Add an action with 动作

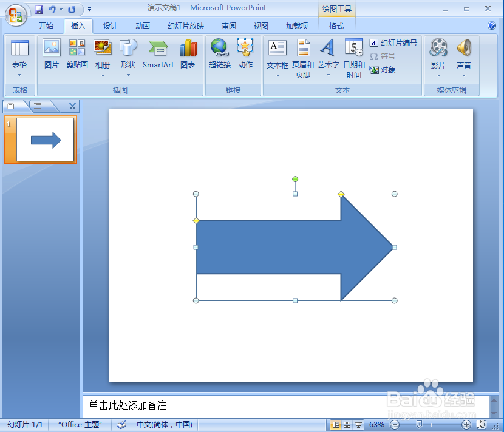point(245,54)
